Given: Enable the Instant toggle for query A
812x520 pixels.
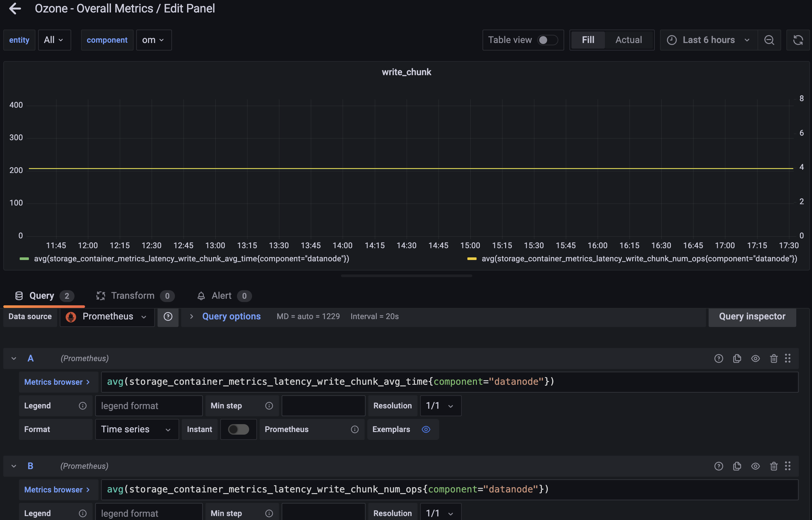Looking at the screenshot, I should tap(238, 429).
